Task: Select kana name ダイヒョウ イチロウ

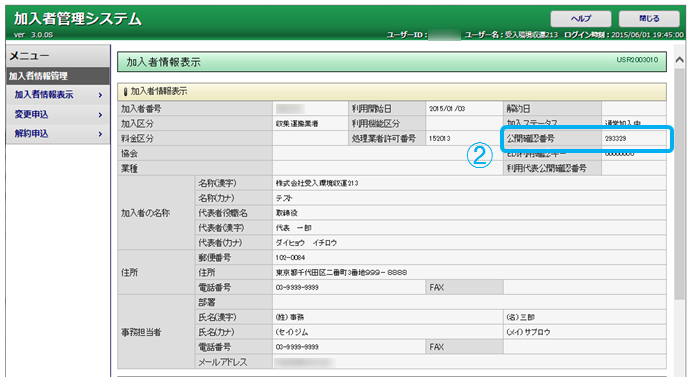Action: coord(306,243)
